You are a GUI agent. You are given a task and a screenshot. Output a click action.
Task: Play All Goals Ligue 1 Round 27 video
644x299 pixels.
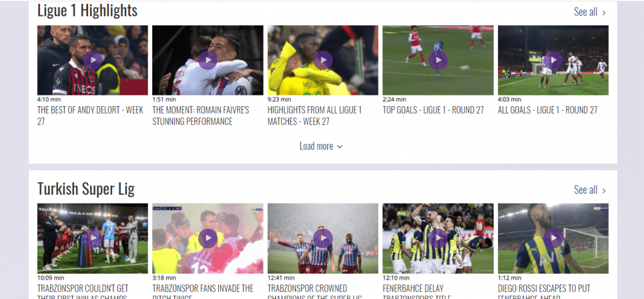(553, 60)
